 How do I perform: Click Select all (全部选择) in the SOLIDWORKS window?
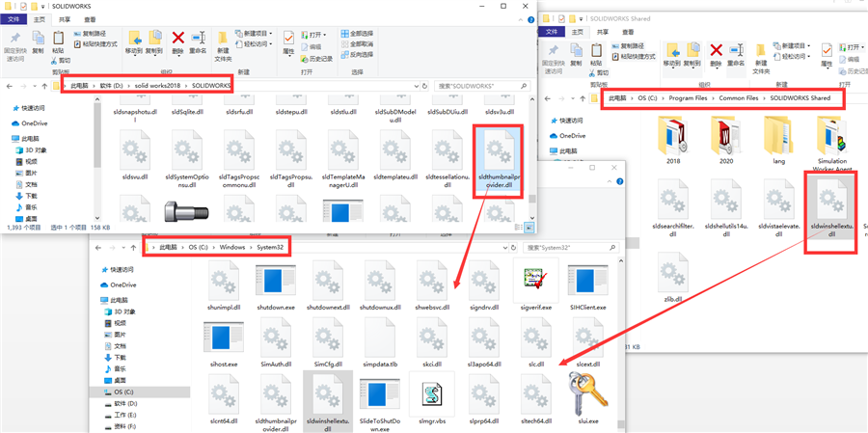coord(357,34)
